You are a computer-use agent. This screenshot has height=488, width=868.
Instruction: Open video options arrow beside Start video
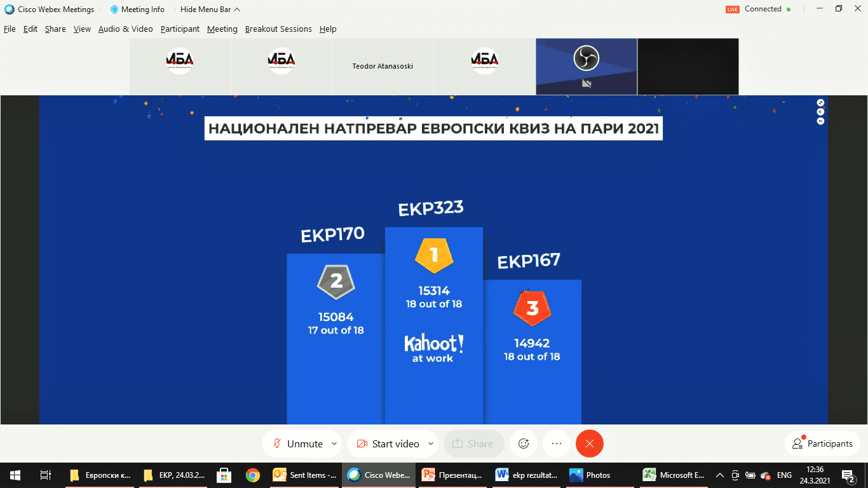click(431, 444)
